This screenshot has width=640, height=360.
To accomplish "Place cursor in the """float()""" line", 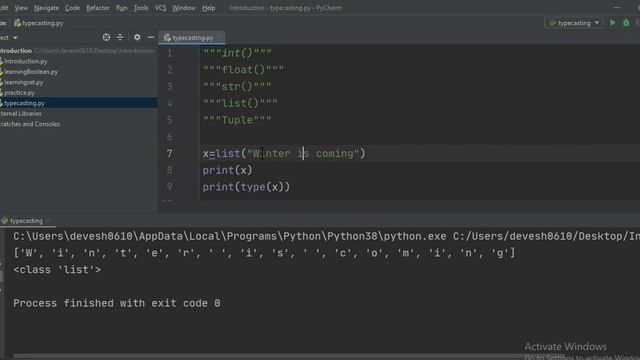I will coord(243,70).
